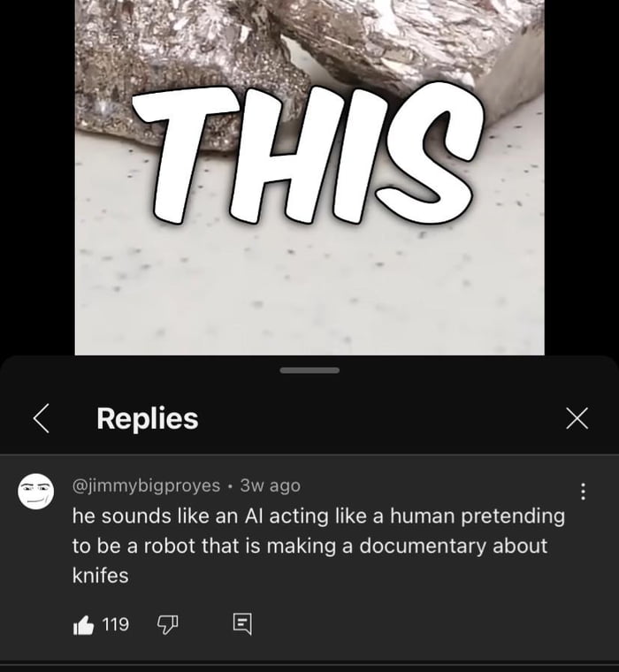Tap the panel drag handle bar
The image size is (619, 672).
pyautogui.click(x=309, y=370)
